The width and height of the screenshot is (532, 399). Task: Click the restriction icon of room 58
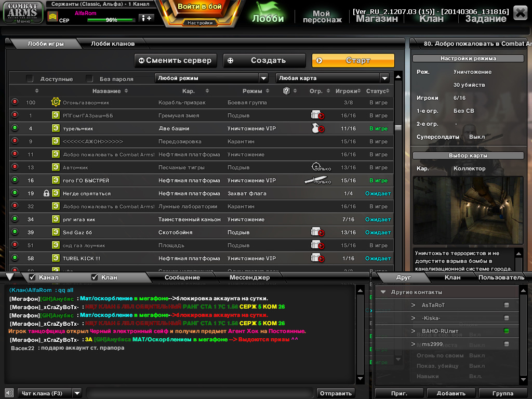[317, 258]
